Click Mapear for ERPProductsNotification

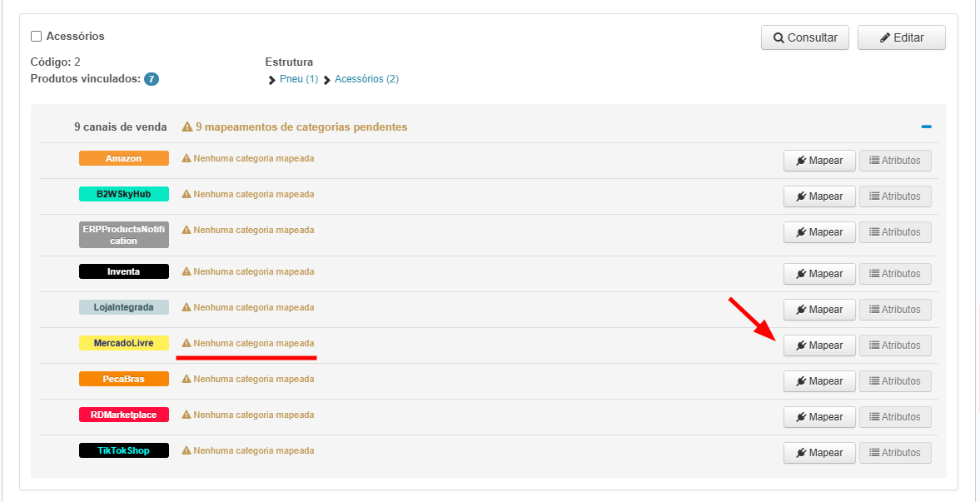click(x=819, y=232)
